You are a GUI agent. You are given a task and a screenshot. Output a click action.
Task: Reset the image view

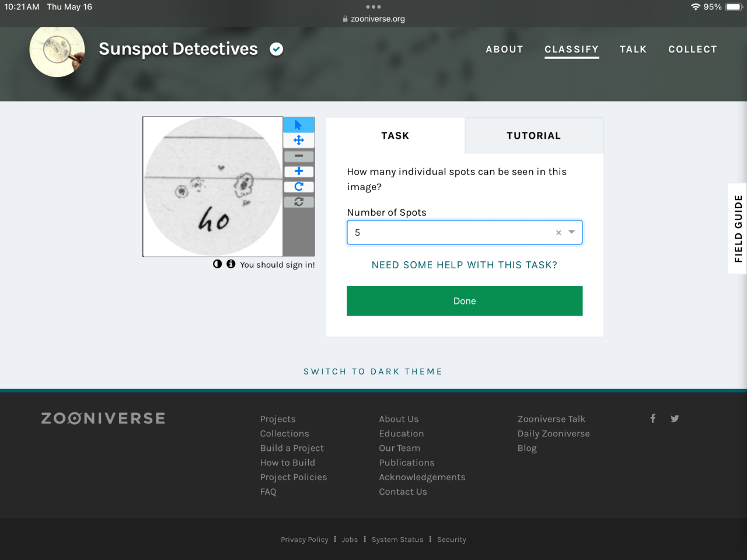(299, 202)
